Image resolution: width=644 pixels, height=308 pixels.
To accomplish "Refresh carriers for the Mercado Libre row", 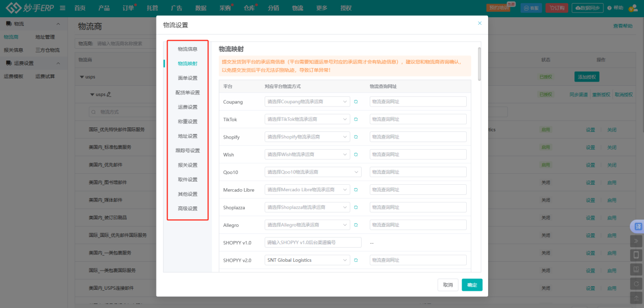I will [x=356, y=190].
